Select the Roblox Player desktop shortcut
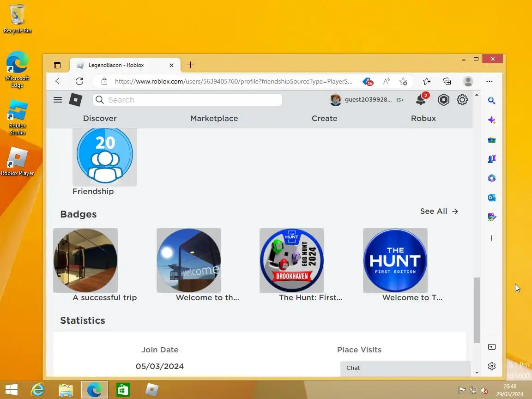Image resolution: width=532 pixels, height=399 pixels. [17, 162]
